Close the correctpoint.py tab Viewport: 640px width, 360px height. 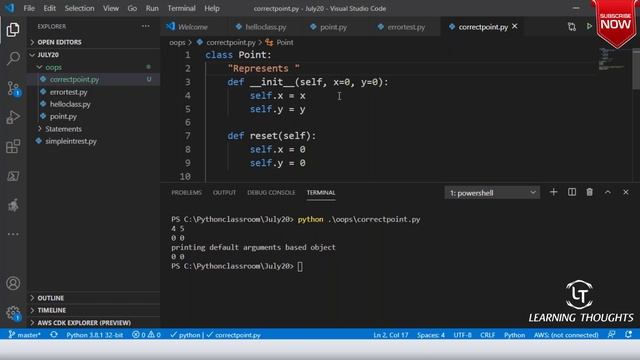(515, 27)
